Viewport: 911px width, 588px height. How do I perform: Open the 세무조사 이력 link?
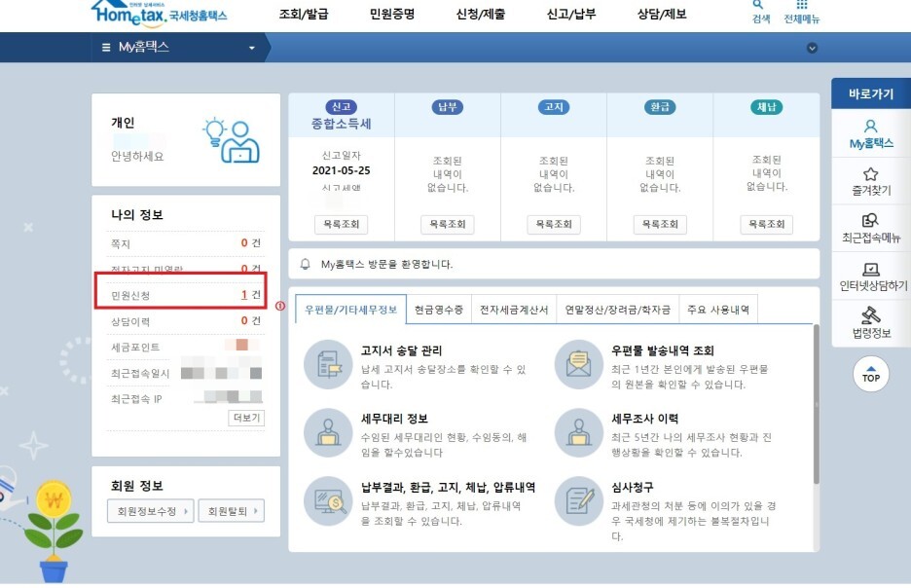(x=644, y=419)
